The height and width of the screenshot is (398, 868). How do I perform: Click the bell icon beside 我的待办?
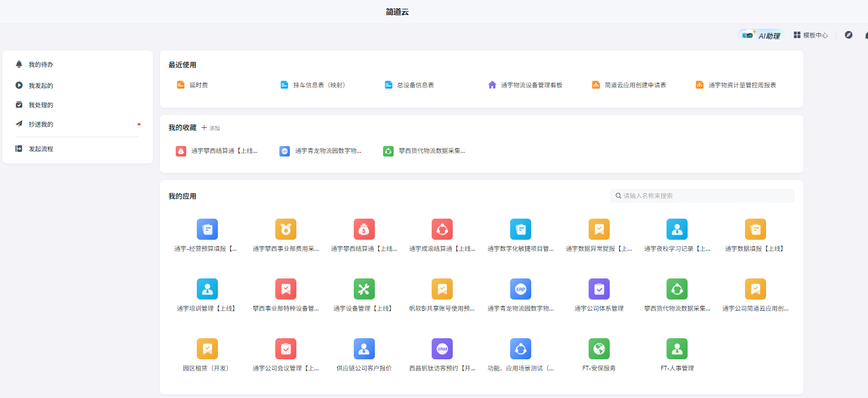click(19, 64)
